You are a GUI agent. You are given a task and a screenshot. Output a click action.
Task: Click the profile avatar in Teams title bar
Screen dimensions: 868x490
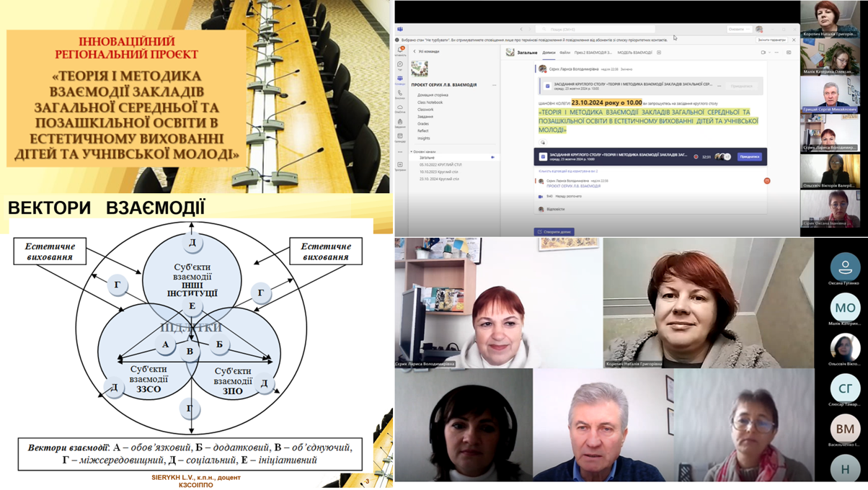[x=759, y=30]
